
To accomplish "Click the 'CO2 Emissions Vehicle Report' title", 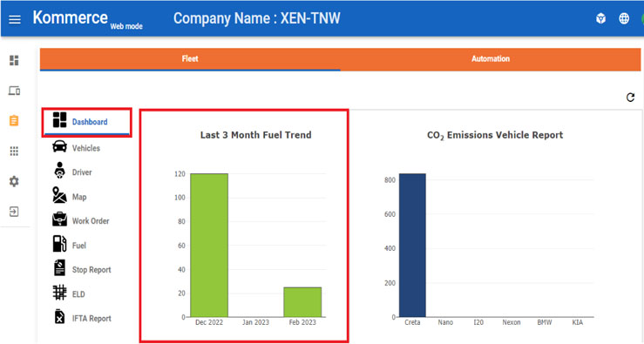I will [495, 136].
